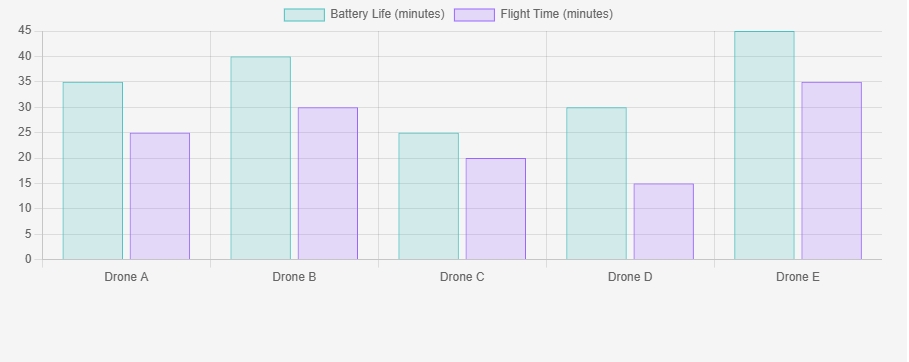Screen dimensions: 909x362
Task: Select Drone C battery life bar
Action: (428, 196)
